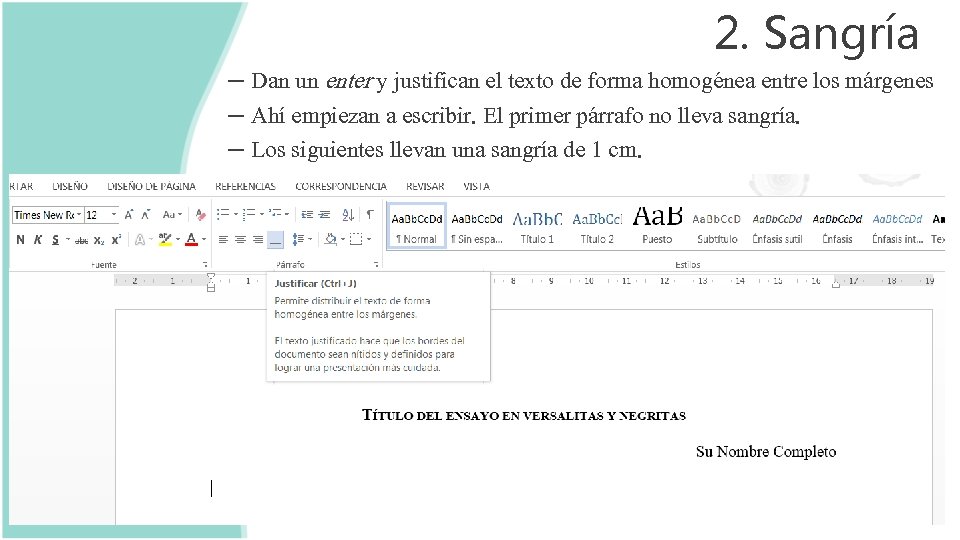This screenshot has height=540, width=960.
Task: Open the underline style dropdown arrow
Action: pyautogui.click(x=68, y=239)
